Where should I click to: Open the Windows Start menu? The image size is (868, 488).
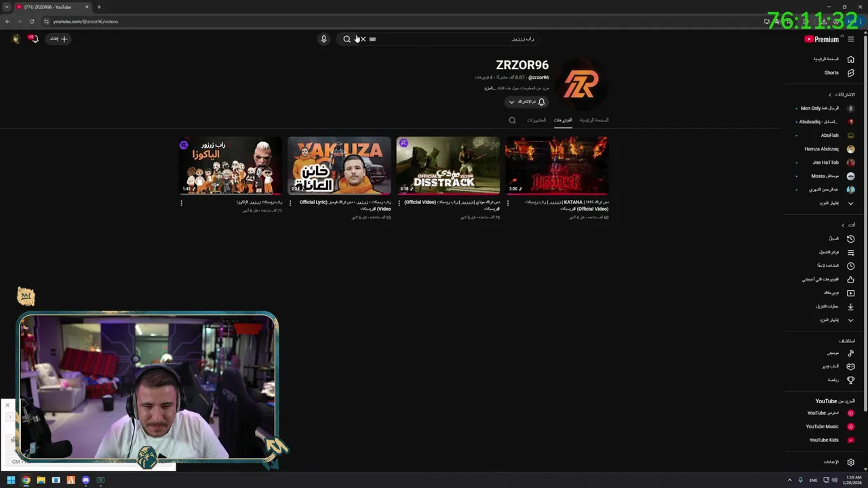click(x=11, y=481)
